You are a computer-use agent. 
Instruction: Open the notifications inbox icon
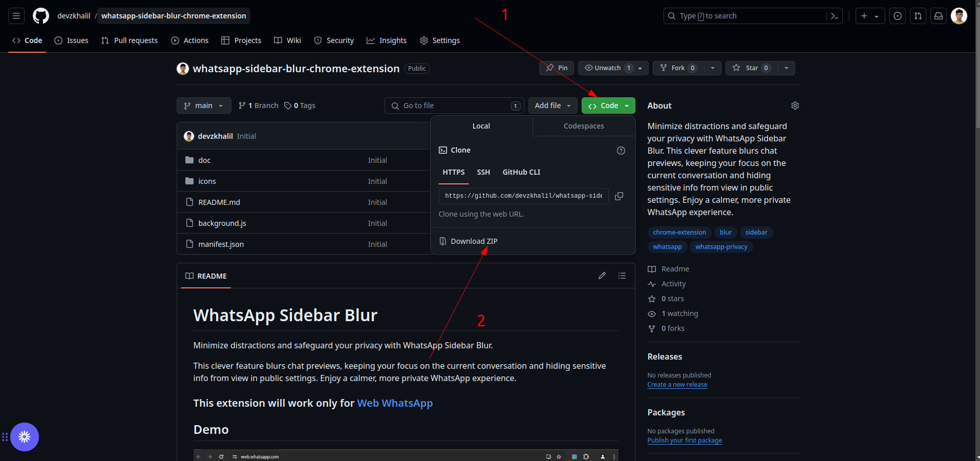tap(939, 16)
